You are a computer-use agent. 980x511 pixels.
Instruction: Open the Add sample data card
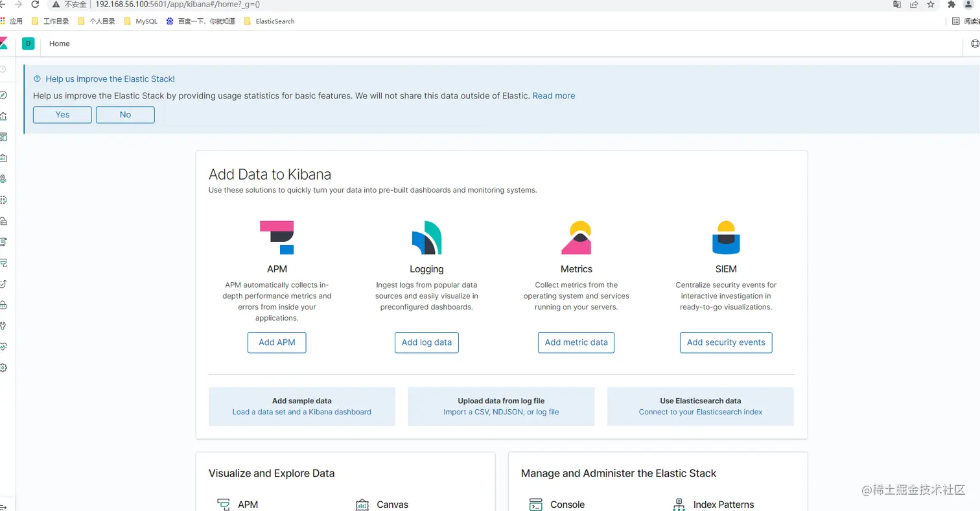pyautogui.click(x=302, y=407)
